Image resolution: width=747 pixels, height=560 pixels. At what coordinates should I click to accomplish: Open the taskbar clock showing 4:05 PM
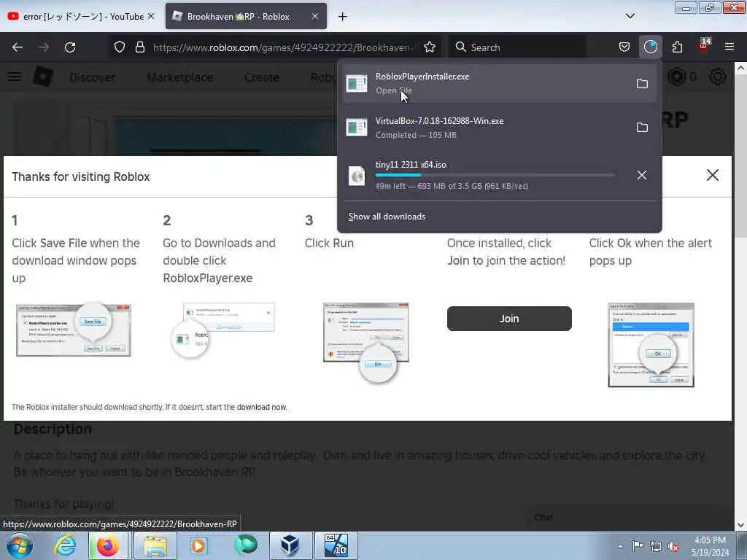pos(710,546)
